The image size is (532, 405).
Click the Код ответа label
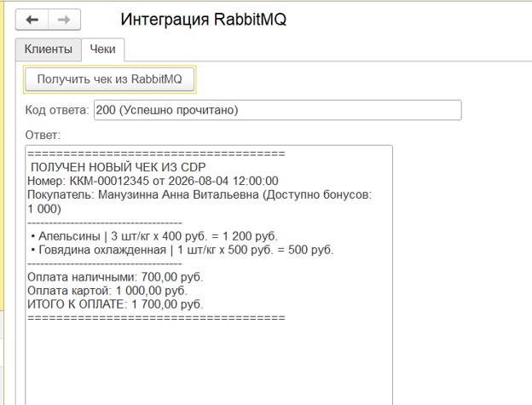click(57, 110)
